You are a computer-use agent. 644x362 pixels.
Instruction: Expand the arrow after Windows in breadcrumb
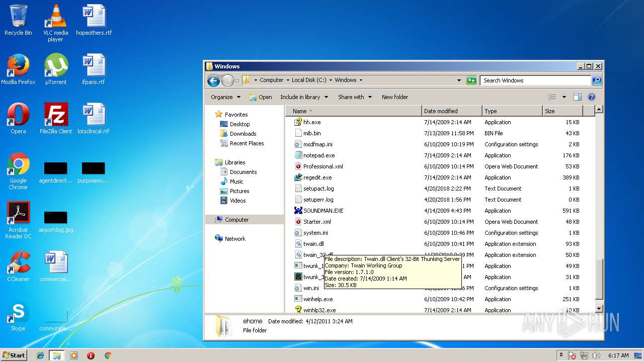(x=361, y=80)
